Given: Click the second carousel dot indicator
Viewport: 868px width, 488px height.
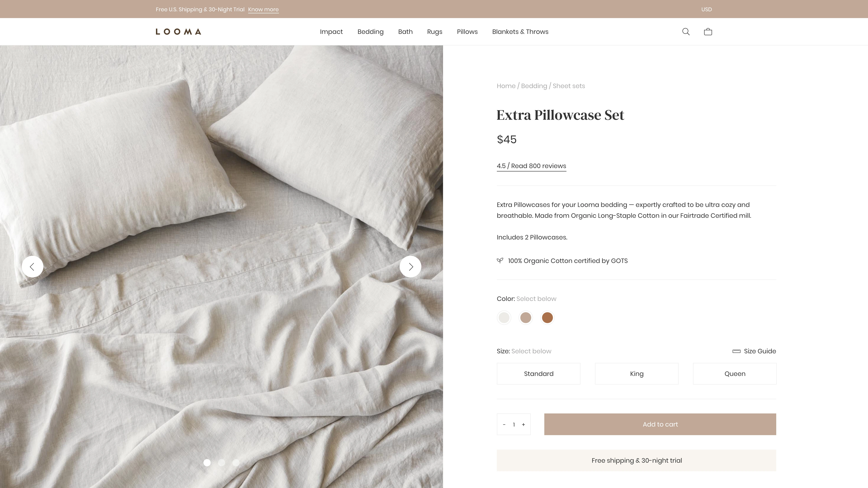Looking at the screenshot, I should tap(221, 462).
